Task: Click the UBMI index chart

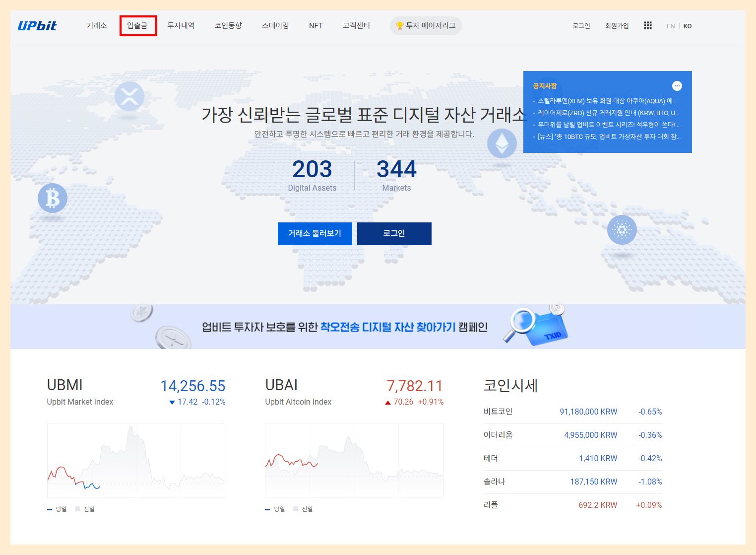Action: click(136, 460)
